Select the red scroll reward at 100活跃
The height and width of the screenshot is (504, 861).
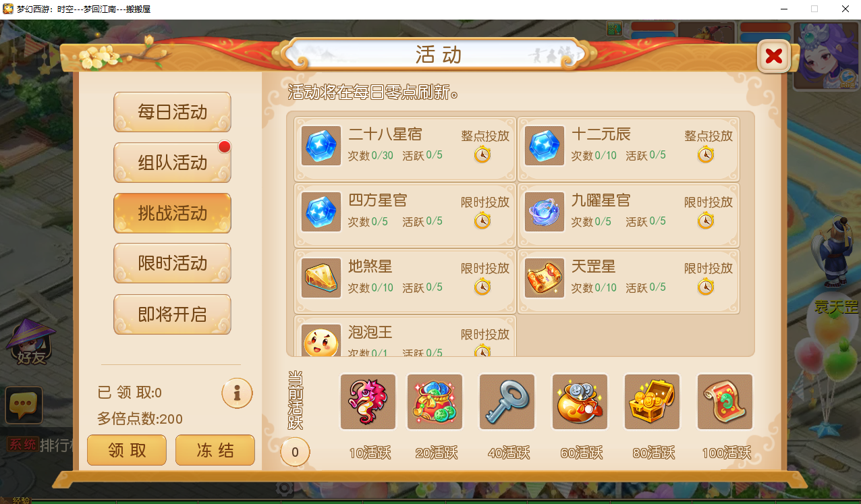pyautogui.click(x=725, y=401)
